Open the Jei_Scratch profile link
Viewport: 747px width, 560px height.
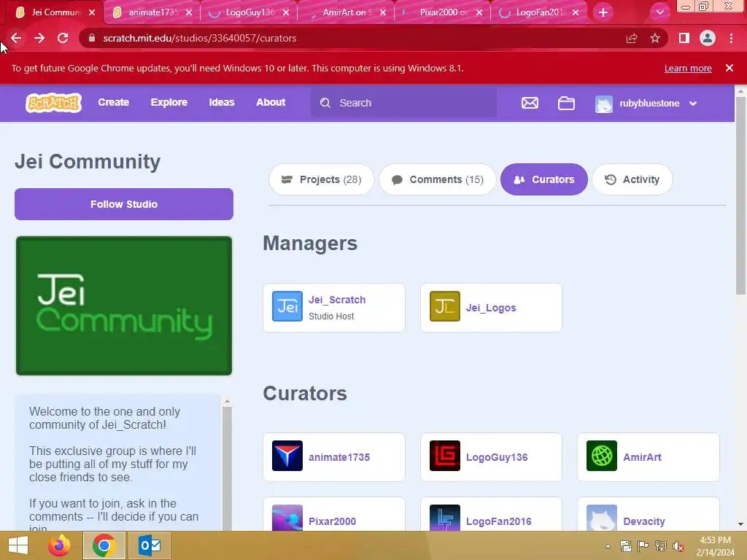point(337,300)
